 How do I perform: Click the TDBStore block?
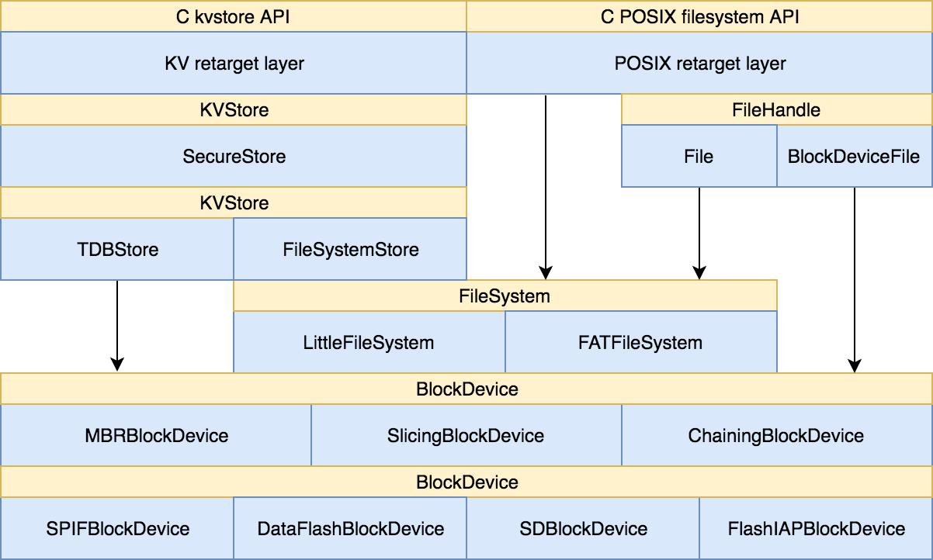coord(116,249)
